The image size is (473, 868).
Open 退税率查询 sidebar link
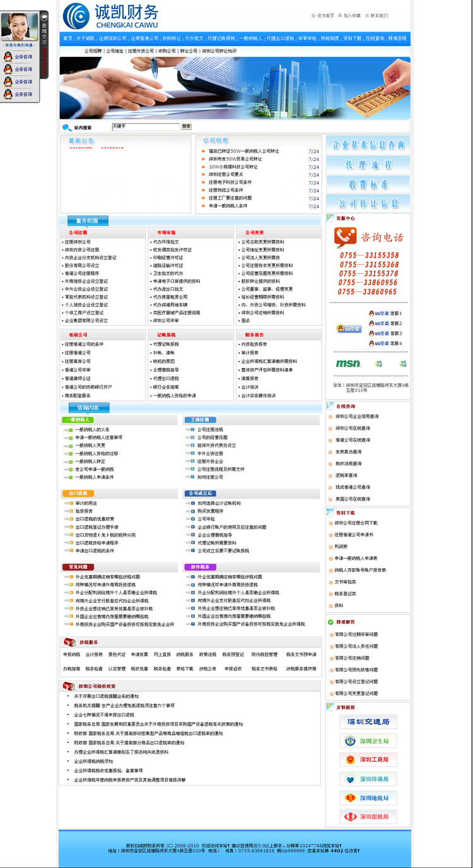346,475
